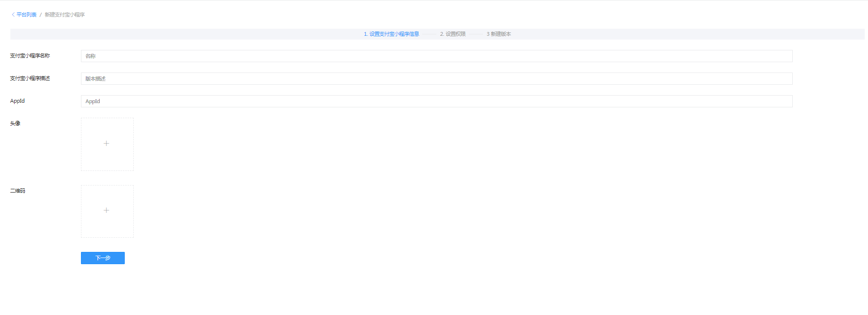The width and height of the screenshot is (868, 315).
Task: Click the 下一步 next button
Action: (103, 258)
